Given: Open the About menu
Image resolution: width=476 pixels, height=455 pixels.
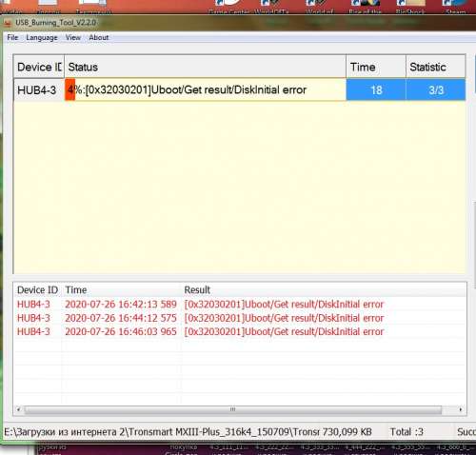Looking at the screenshot, I should tap(99, 37).
